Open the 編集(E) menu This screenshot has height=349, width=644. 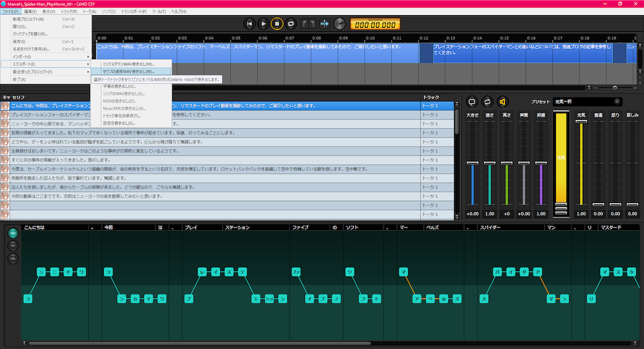click(x=30, y=11)
